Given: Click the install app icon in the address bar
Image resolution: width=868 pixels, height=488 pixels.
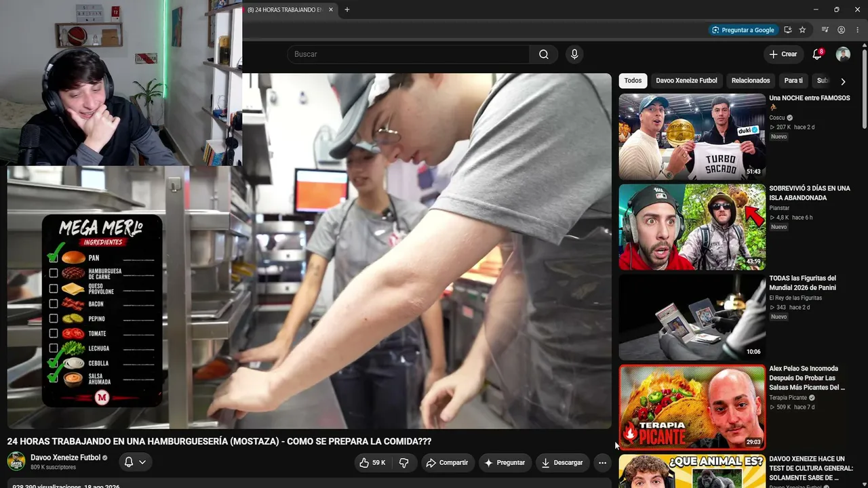Looking at the screenshot, I should (x=787, y=30).
